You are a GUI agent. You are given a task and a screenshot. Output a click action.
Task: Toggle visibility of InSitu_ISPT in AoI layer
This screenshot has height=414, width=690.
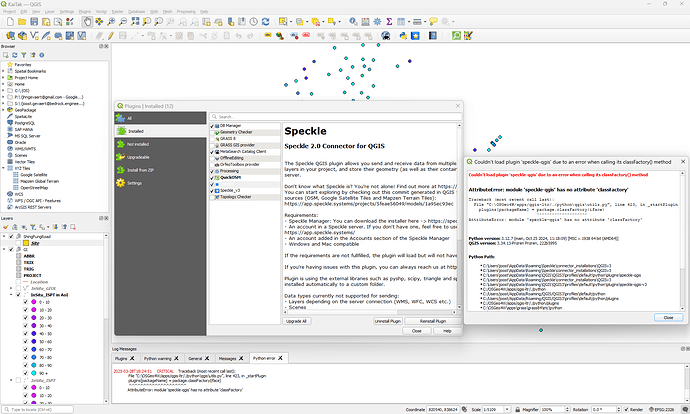coord(18,295)
